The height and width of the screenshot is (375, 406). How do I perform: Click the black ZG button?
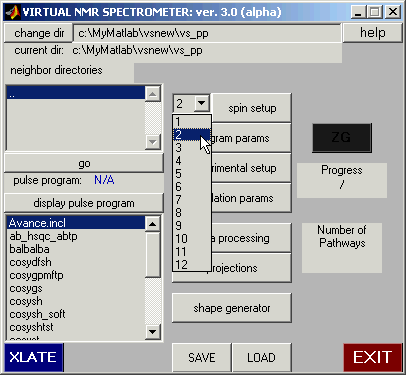(x=342, y=138)
